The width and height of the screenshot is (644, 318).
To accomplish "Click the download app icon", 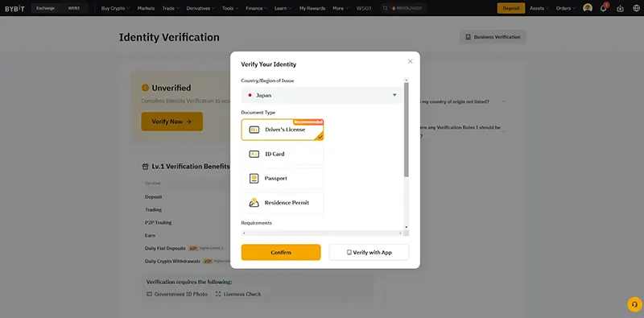I will pos(621,8).
